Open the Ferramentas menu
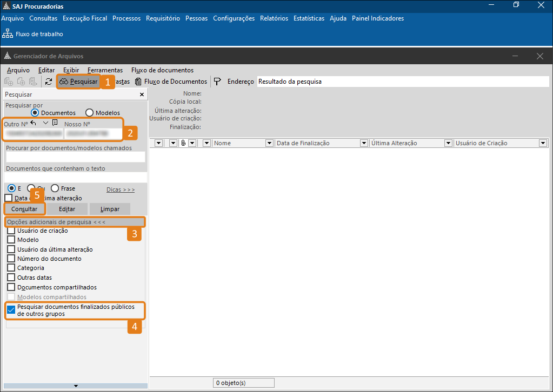553x392 pixels. 105,70
